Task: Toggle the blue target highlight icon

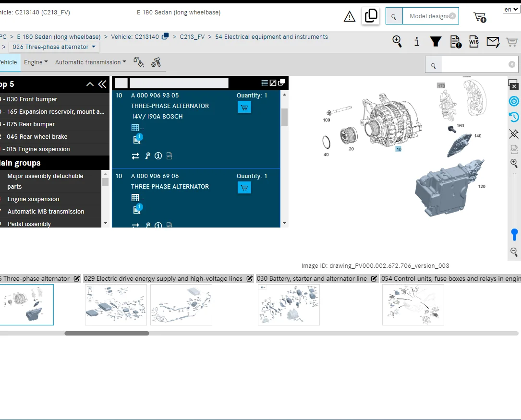Action: 514,101
